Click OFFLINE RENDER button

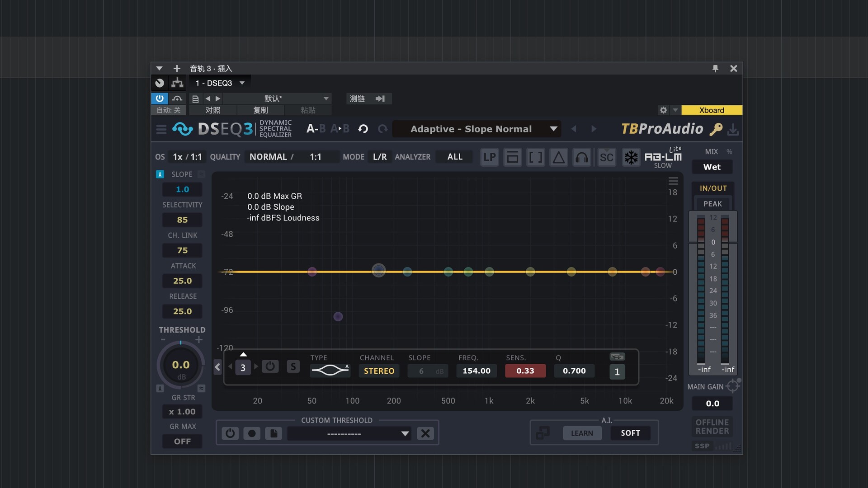click(712, 427)
